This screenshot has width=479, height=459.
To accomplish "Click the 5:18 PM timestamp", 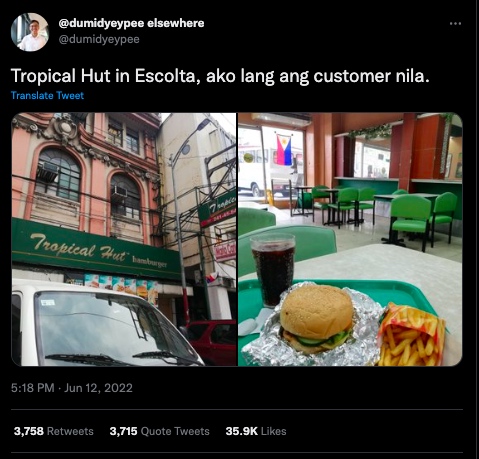I will pos(32,388).
